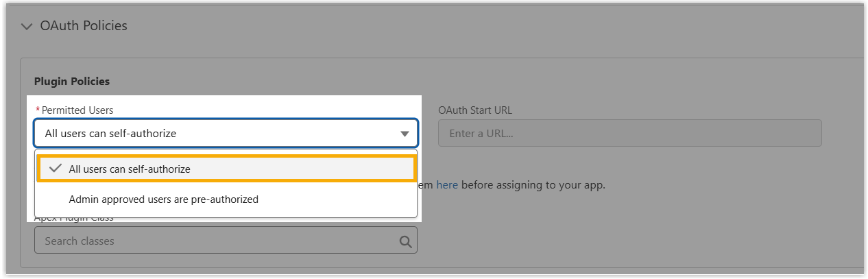This screenshot has width=868, height=279.
Task: Collapse the OAuth Policies section chevron
Action: [27, 27]
